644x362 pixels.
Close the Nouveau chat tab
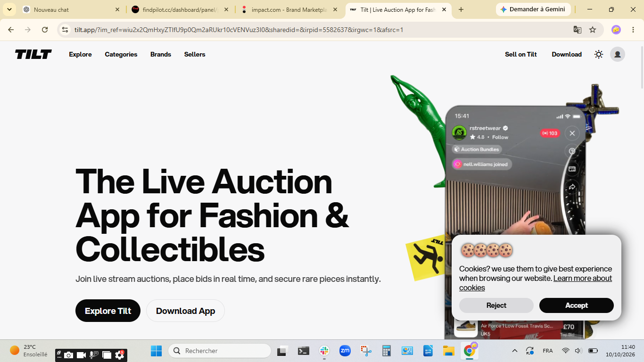pyautogui.click(x=117, y=9)
